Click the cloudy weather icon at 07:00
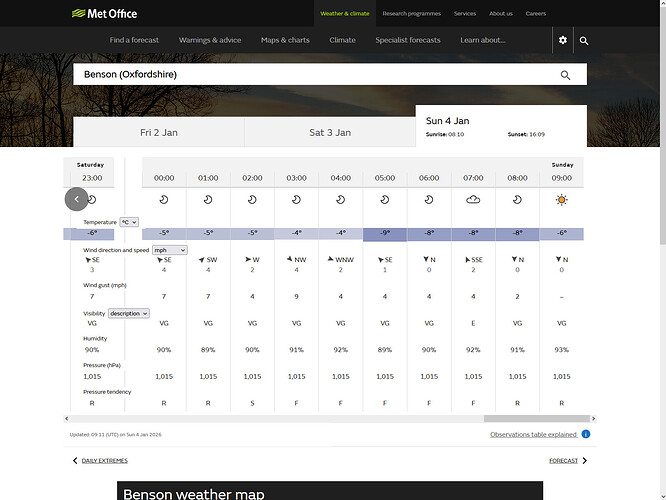Screen dimensions: 666x500 (473, 200)
